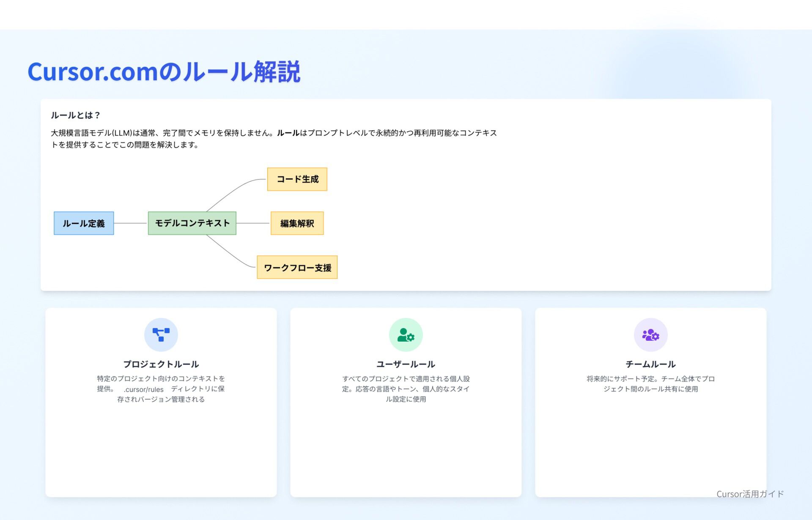
Task: Click the Team Rules group-gear icon
Action: pyautogui.click(x=650, y=335)
